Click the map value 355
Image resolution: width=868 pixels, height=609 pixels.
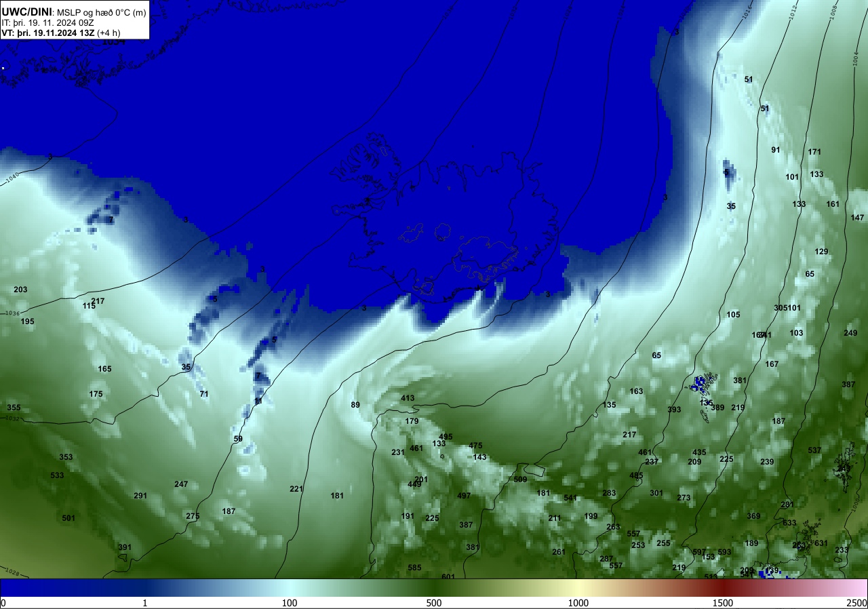pyautogui.click(x=14, y=408)
